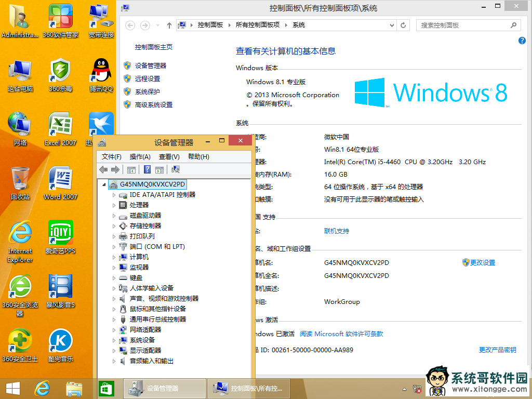
Task: Switch to 控制面板 taskbar button
Action: pyautogui.click(x=249, y=389)
